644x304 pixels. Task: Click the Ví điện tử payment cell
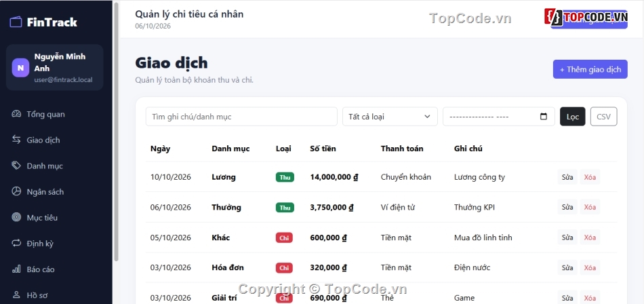pos(397,208)
